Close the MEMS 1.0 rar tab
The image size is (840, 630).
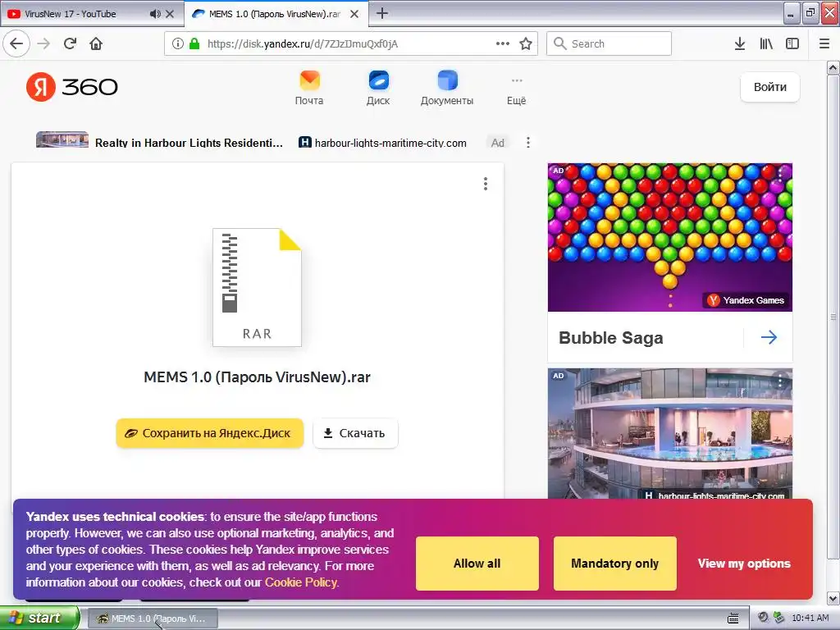tap(354, 14)
